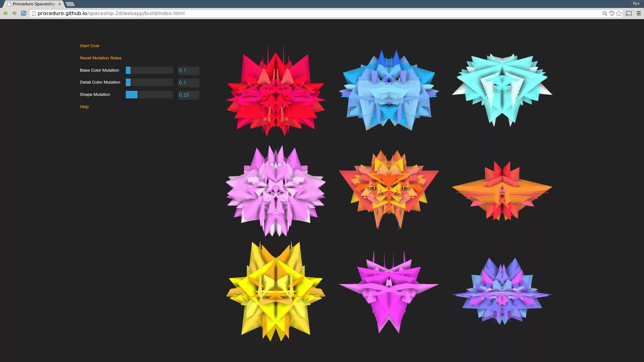Click the Detail Color Mutation value field
The image size is (644, 362).
tap(188, 83)
